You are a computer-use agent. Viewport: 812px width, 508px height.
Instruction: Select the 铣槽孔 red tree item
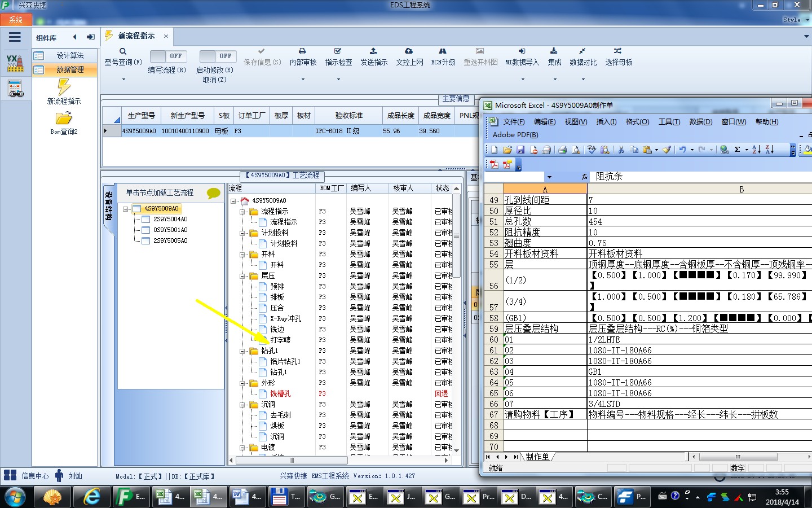280,393
